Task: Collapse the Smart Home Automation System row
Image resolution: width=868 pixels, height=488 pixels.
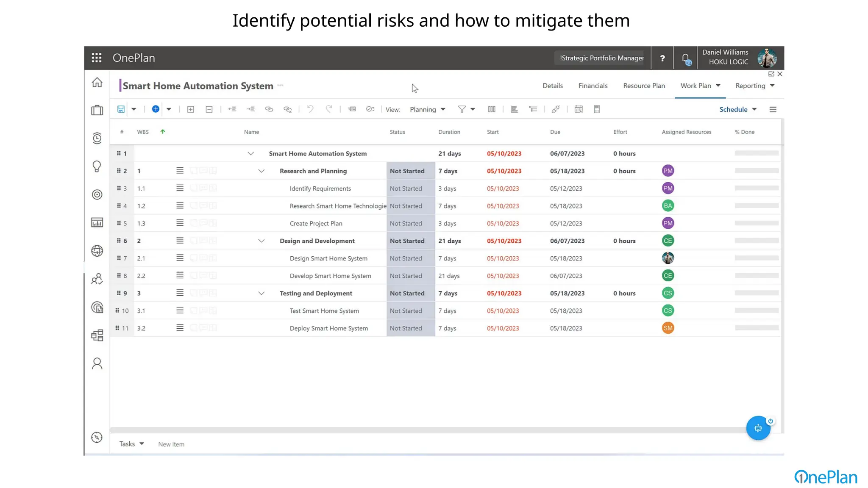Action: click(250, 153)
